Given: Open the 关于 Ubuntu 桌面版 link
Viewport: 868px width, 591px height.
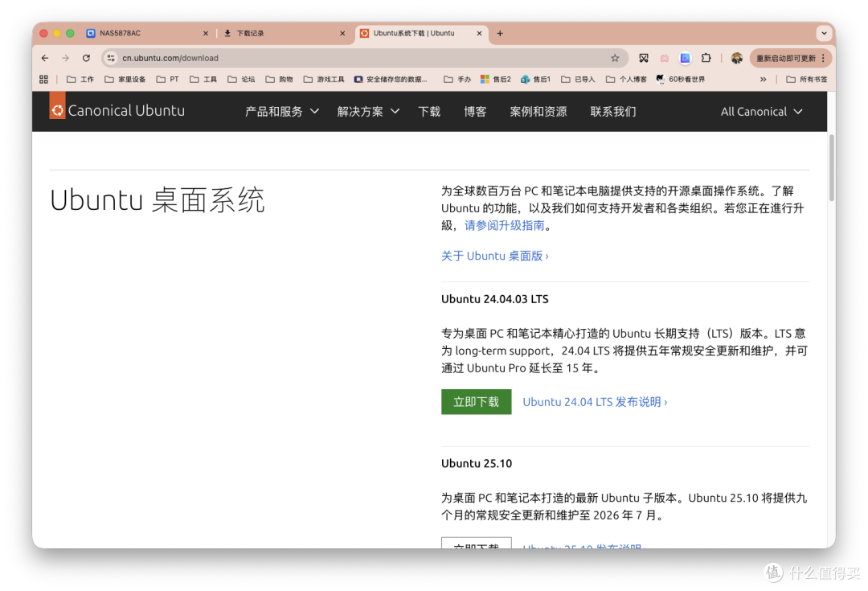Looking at the screenshot, I should (495, 256).
